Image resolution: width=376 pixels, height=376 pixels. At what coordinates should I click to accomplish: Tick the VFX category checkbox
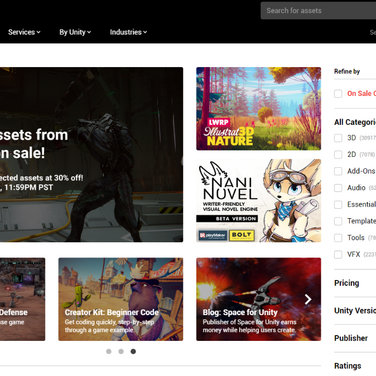[338, 255]
